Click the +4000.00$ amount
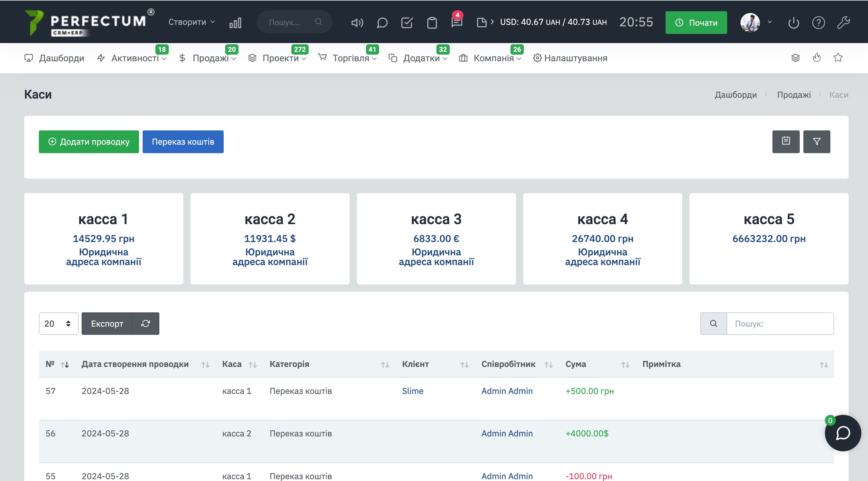The width and height of the screenshot is (868, 481). (x=587, y=433)
